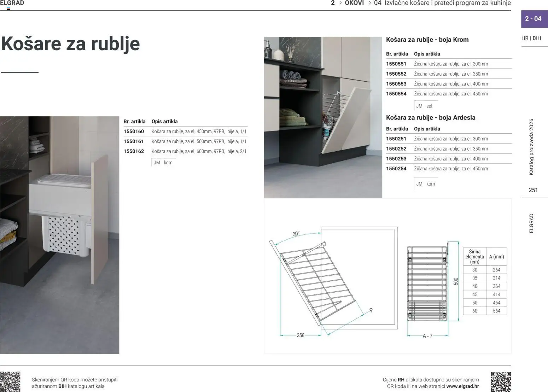The image size is (548, 392).
Task: Select the Croatian flag icon under ELGRAD
Action: 8,8
